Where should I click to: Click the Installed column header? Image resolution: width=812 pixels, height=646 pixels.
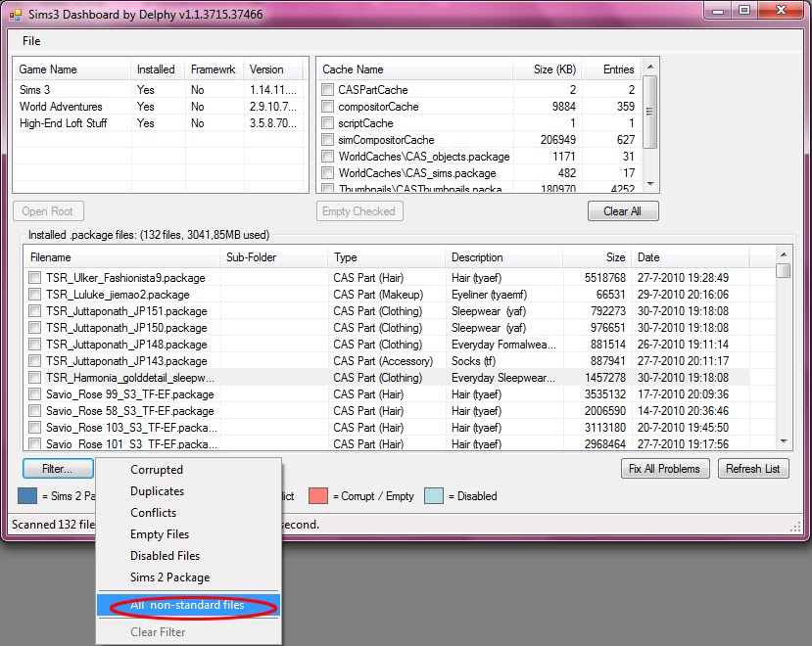click(158, 69)
